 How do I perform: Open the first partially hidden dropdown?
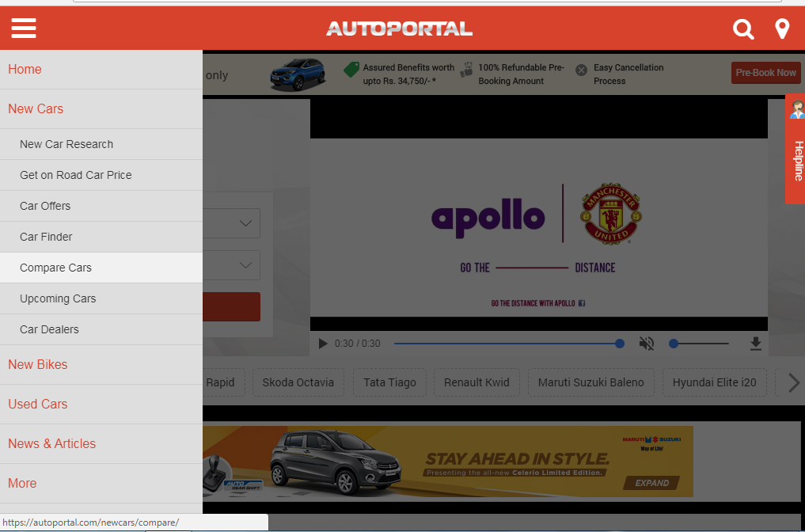coord(232,223)
